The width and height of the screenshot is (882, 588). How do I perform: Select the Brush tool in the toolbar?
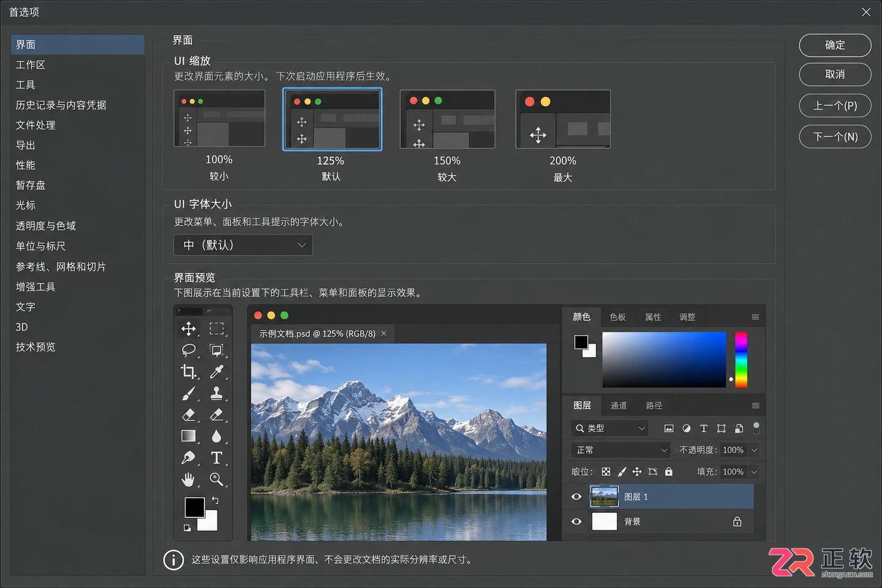click(x=189, y=393)
